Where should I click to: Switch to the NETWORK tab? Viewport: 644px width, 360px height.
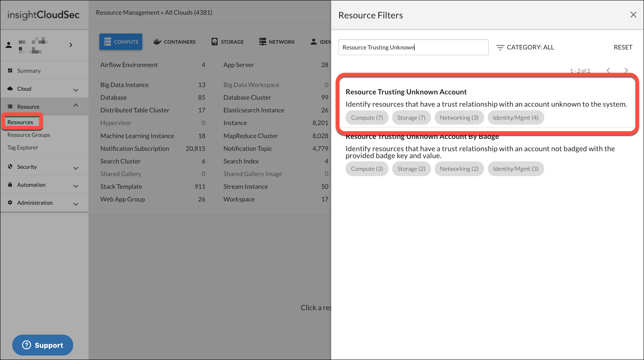[x=277, y=42]
